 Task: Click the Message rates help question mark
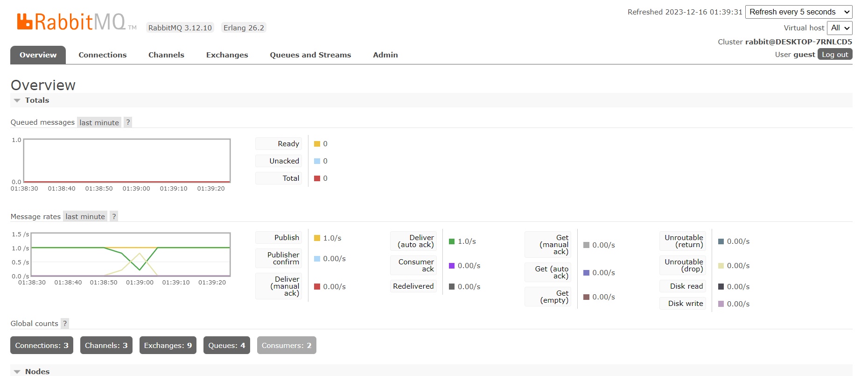click(114, 216)
